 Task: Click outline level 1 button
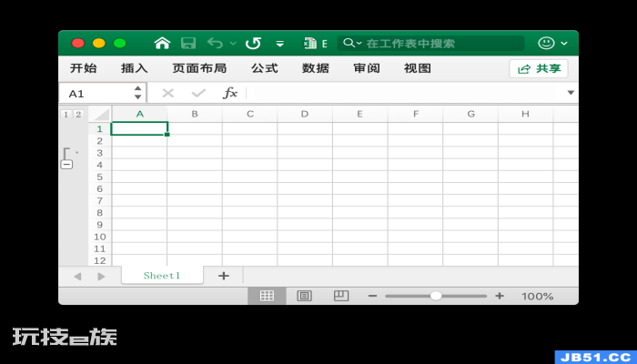tap(66, 114)
